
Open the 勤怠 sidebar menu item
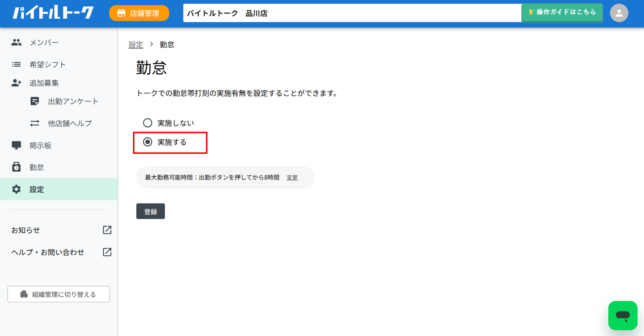point(58,167)
